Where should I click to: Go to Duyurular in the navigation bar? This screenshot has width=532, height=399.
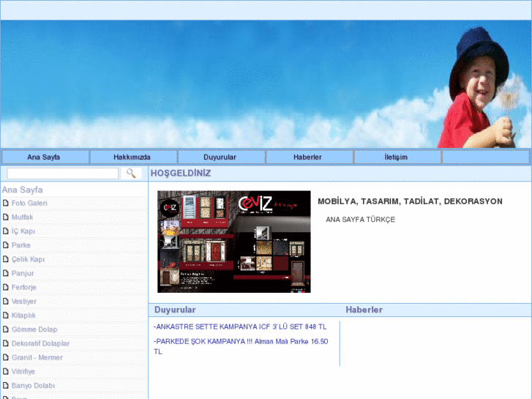pyautogui.click(x=222, y=157)
